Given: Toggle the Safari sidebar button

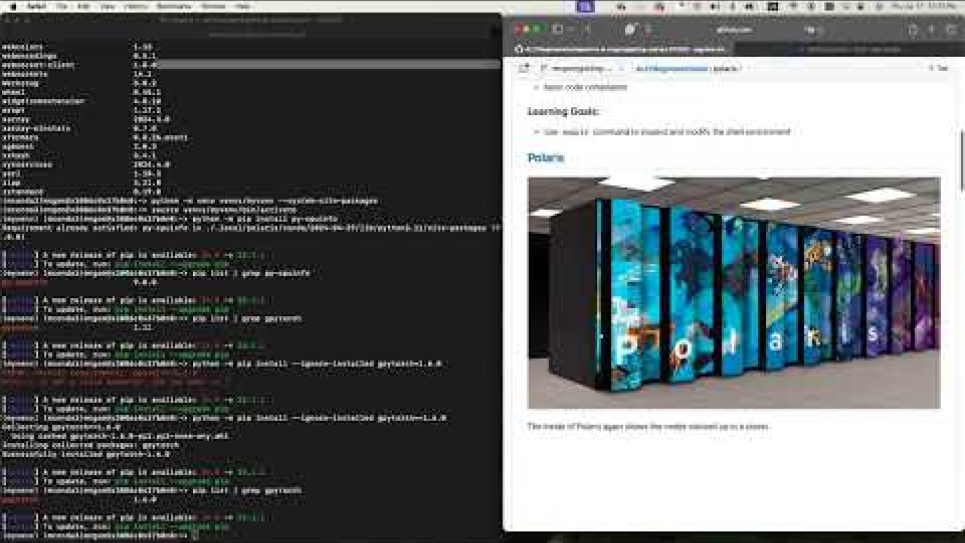Looking at the screenshot, I should point(558,30).
